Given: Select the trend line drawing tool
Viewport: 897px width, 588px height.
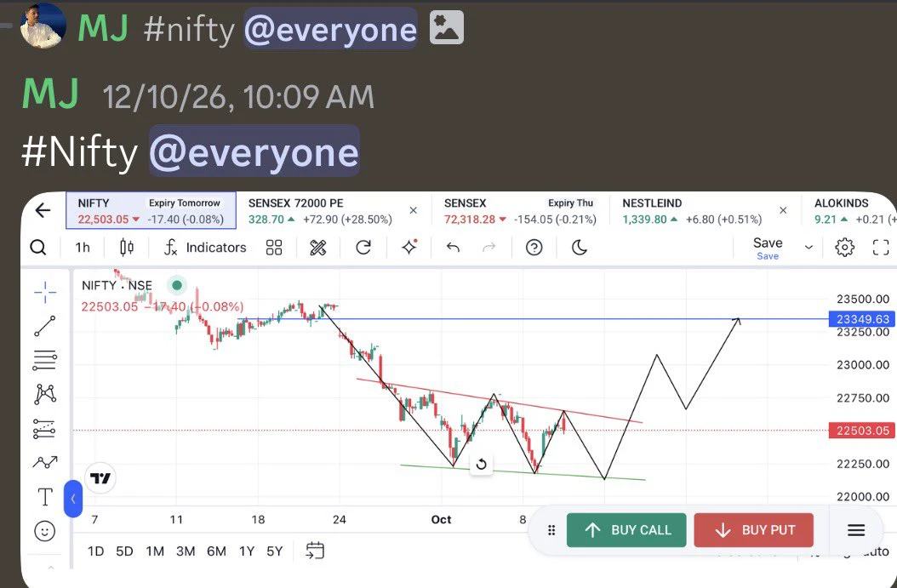Looking at the screenshot, I should click(44, 326).
